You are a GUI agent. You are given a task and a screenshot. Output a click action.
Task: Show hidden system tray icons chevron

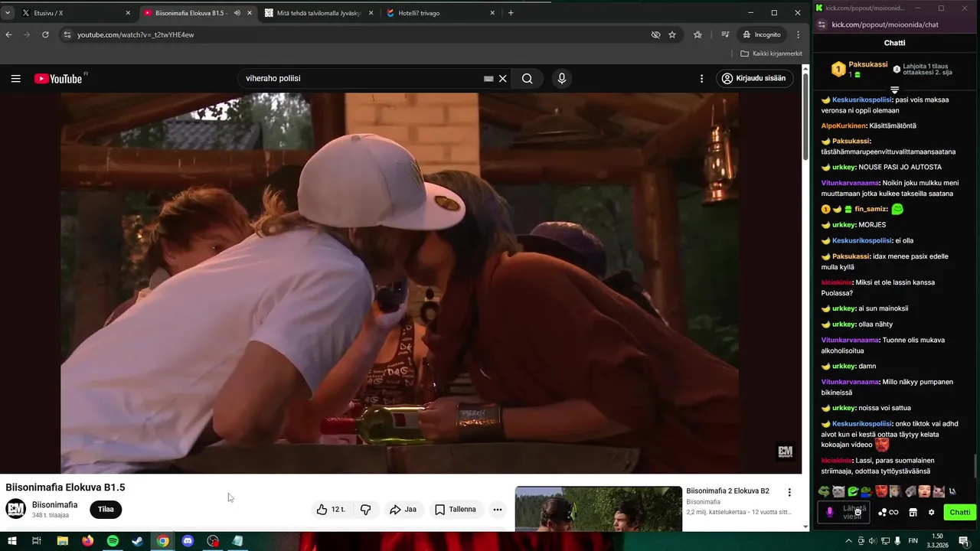click(848, 541)
